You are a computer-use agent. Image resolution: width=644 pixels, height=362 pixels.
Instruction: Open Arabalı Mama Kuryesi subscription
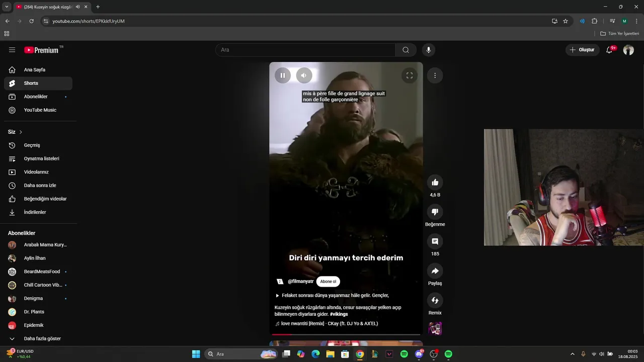click(38, 245)
